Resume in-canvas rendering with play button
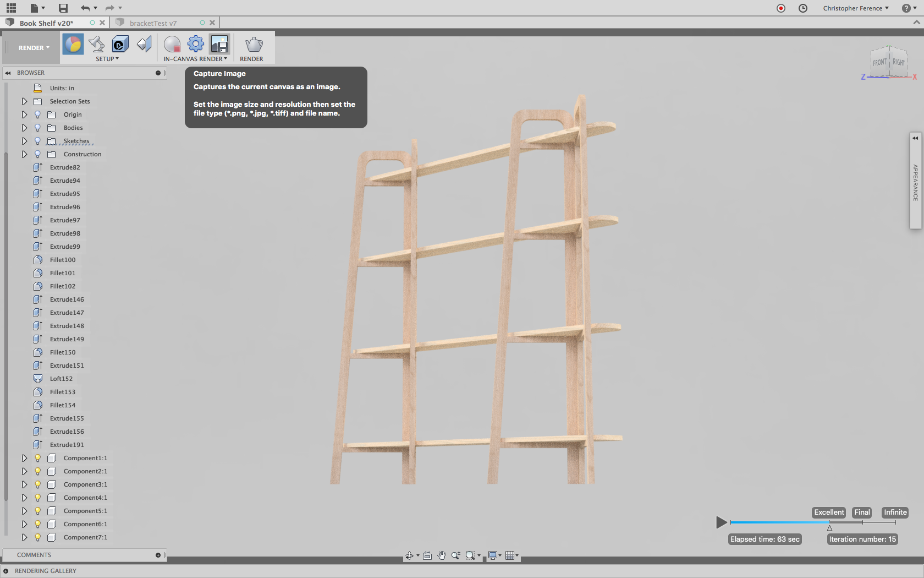Screen dimensions: 924x578 coord(722,522)
